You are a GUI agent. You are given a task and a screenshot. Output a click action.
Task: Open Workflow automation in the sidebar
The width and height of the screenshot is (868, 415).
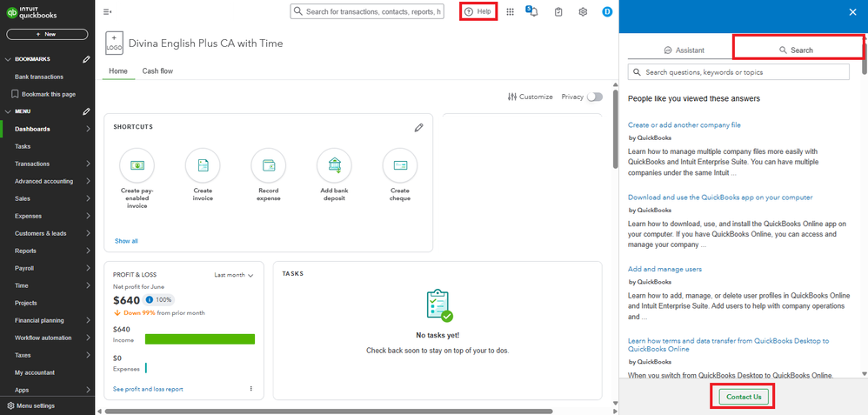click(x=43, y=338)
